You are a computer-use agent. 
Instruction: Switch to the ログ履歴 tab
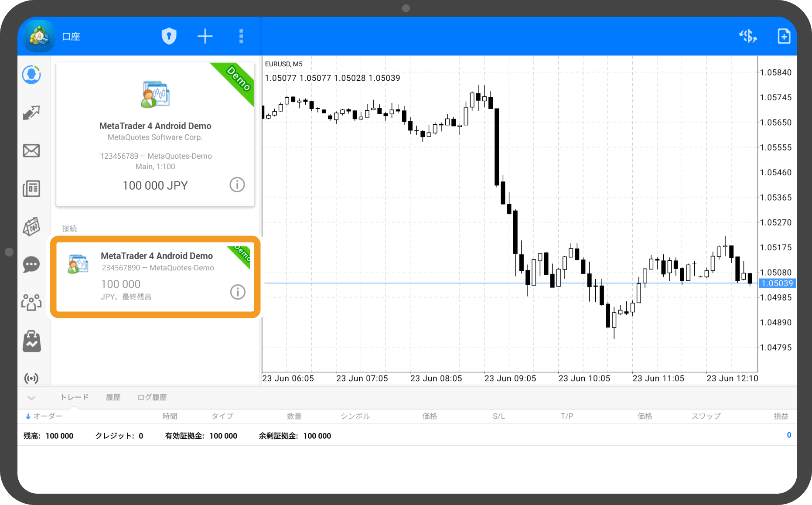tap(152, 397)
